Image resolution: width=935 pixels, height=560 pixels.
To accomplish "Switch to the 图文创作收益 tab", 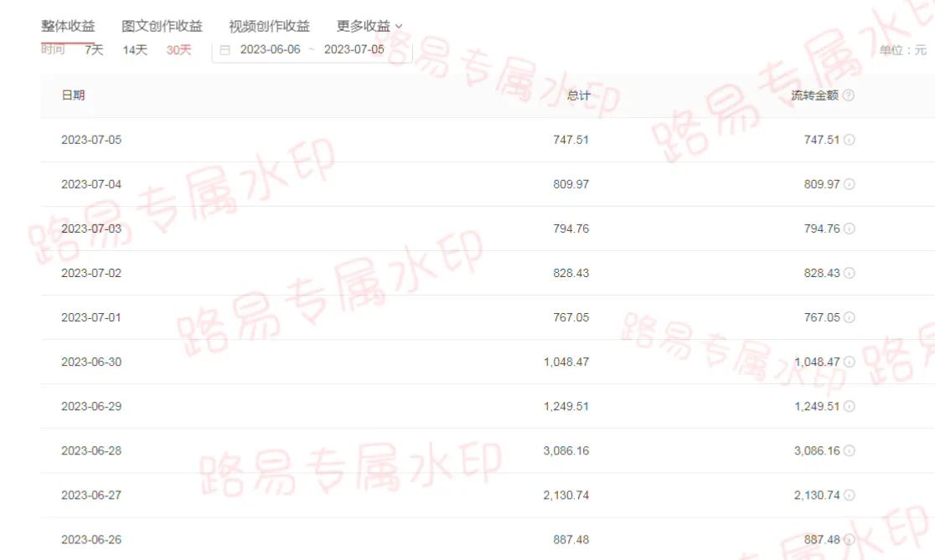I will 160,25.
